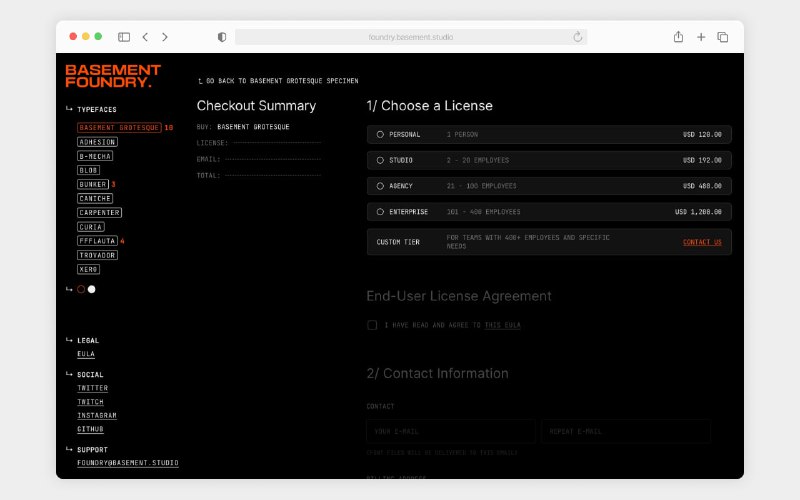The height and width of the screenshot is (500, 800).
Task: Open the Curia typeface
Action: tap(91, 227)
